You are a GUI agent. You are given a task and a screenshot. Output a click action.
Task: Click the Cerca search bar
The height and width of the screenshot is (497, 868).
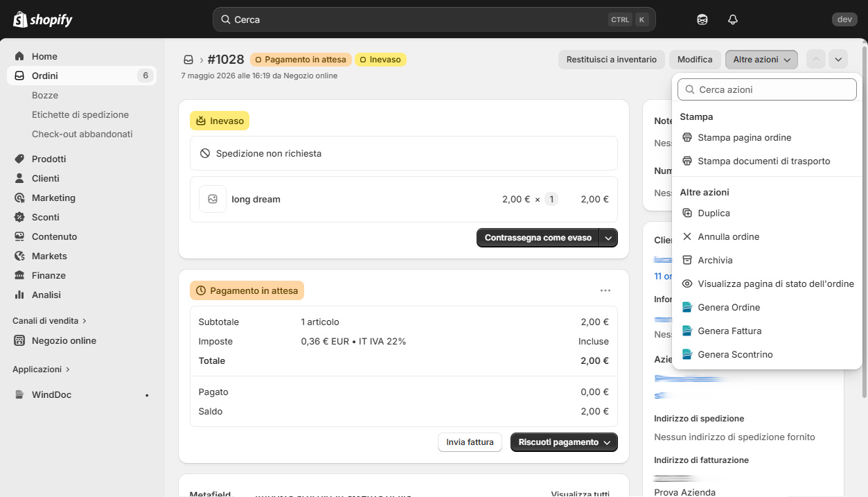coord(434,19)
